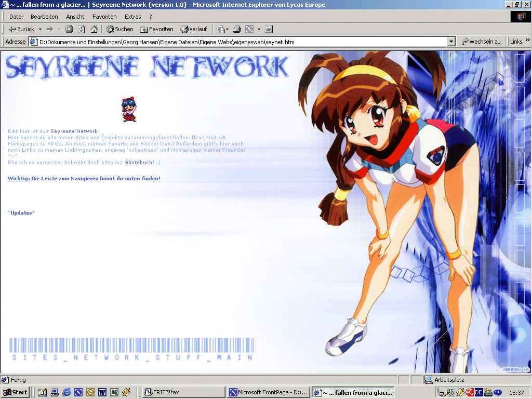Open the forward arrow's history dropdown
Screen dimensions: 532x399
point(59,29)
